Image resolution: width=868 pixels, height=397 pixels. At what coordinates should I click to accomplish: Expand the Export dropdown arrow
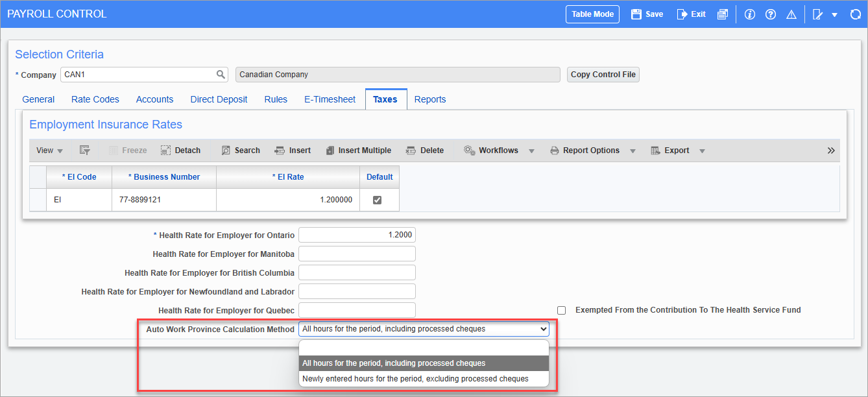701,150
